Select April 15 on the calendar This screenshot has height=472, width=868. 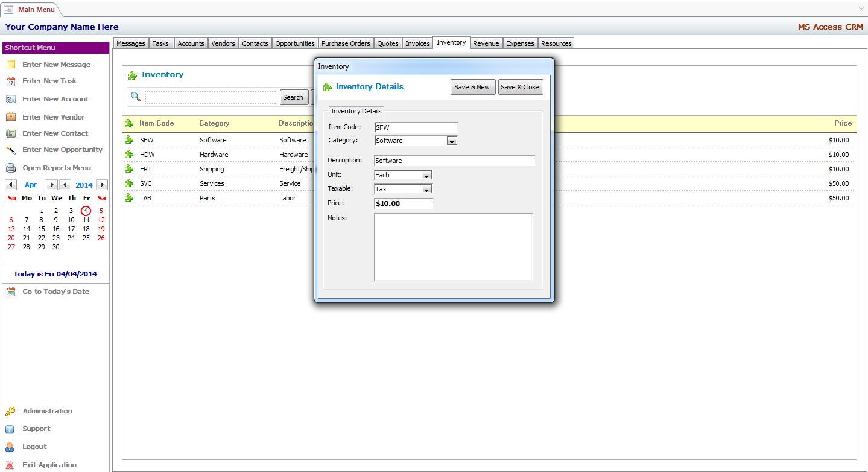42,229
